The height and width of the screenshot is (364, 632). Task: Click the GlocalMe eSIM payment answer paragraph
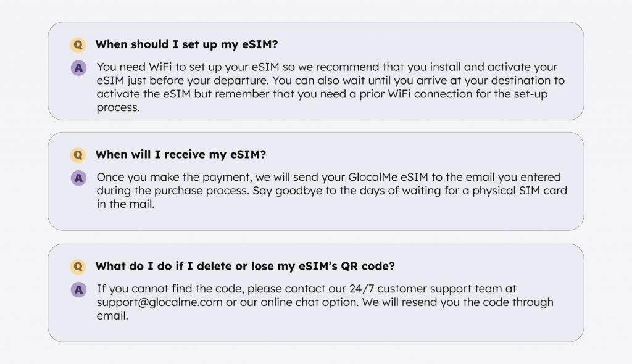331,191
